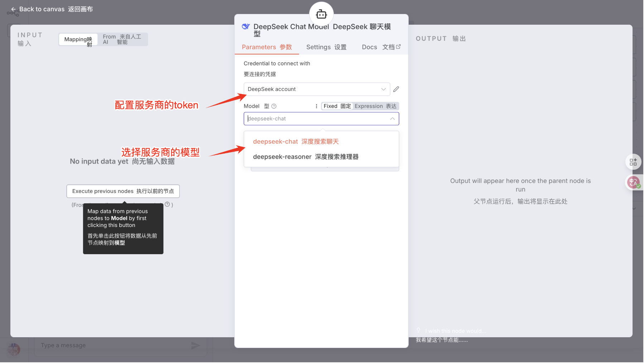644x363 pixels.
Task: Choose the Expression mode for Model
Action: 375,106
